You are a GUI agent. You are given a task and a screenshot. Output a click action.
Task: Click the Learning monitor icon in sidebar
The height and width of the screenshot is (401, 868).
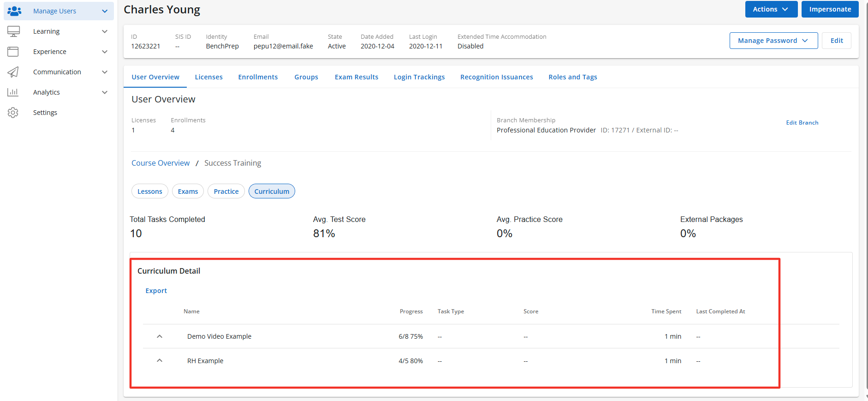point(13,31)
